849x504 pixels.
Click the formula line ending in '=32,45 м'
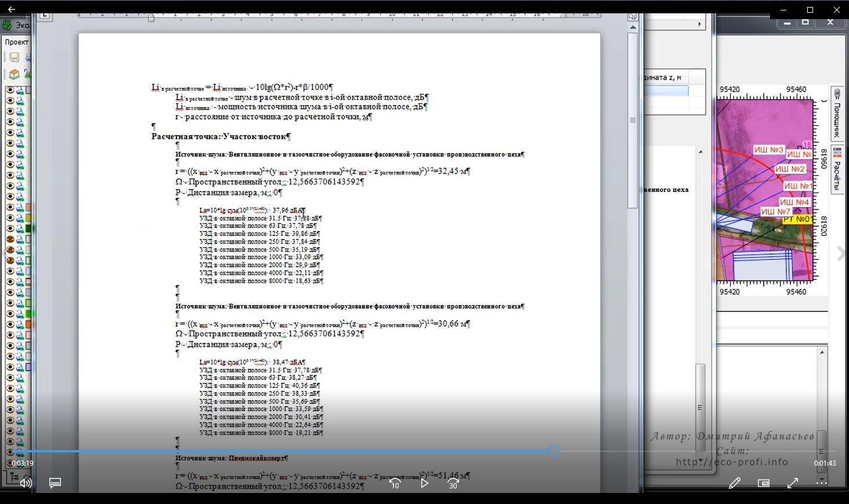tap(323, 171)
